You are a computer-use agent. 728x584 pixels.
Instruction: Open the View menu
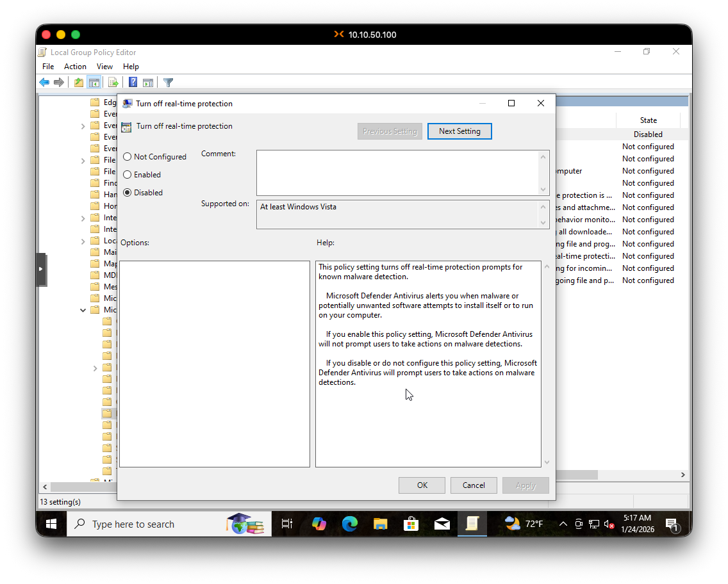pyautogui.click(x=104, y=66)
